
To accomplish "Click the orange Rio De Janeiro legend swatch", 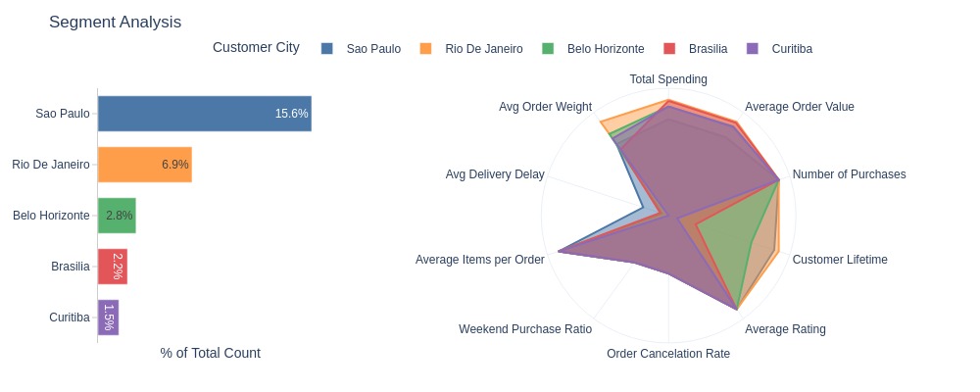I will click(x=425, y=49).
